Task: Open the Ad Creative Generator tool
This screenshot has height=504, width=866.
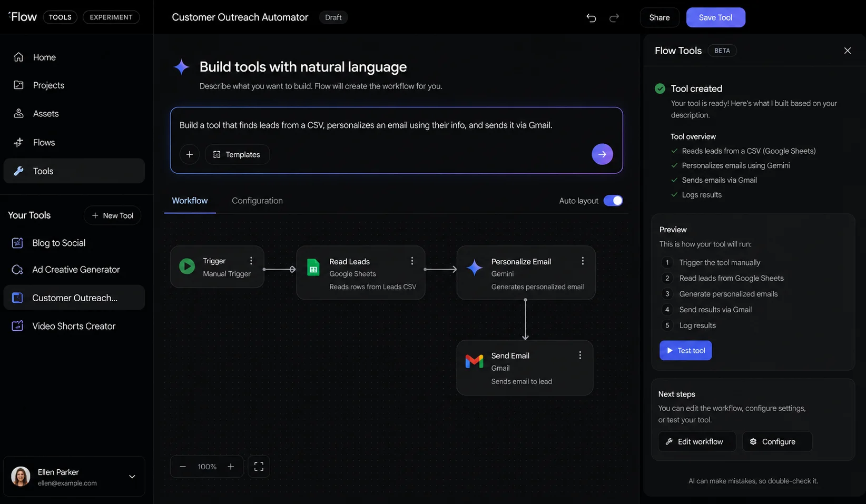Action: [74, 270]
